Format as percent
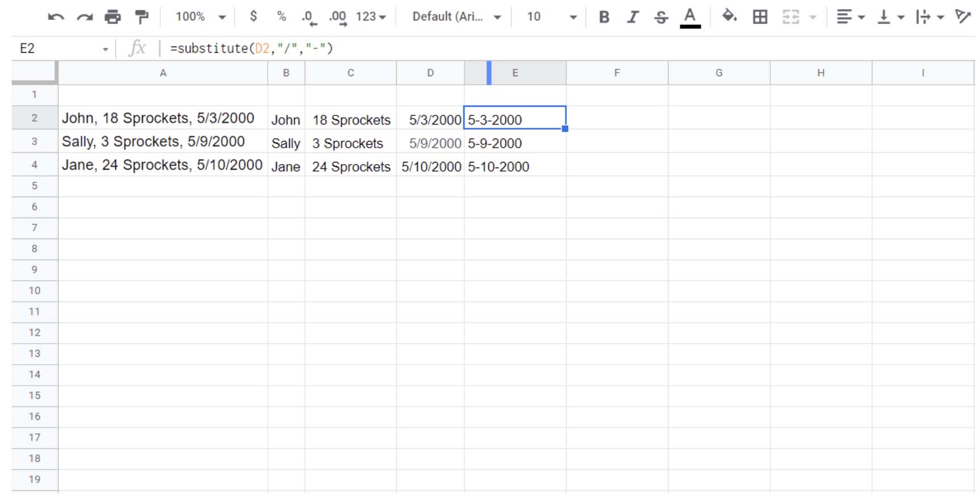The width and height of the screenshot is (980, 501). tap(281, 16)
